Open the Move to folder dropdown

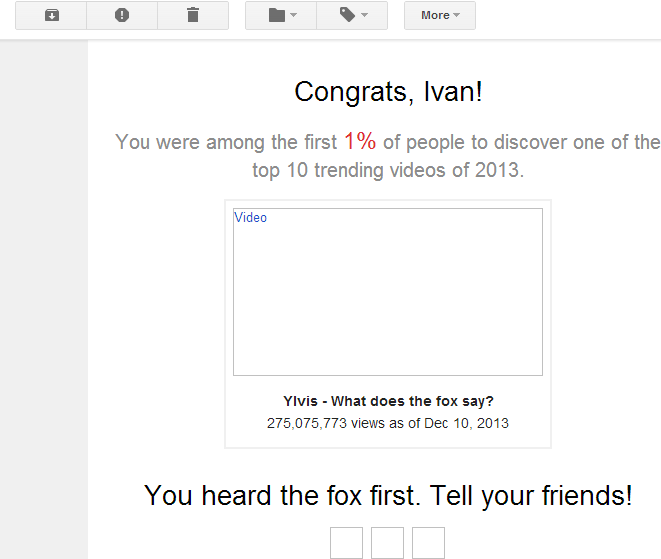[x=281, y=16]
